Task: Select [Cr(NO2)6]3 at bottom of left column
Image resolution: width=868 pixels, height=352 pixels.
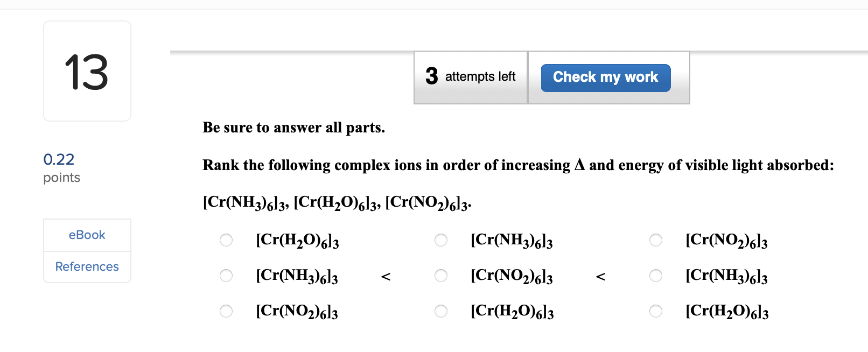Action: 226,311
